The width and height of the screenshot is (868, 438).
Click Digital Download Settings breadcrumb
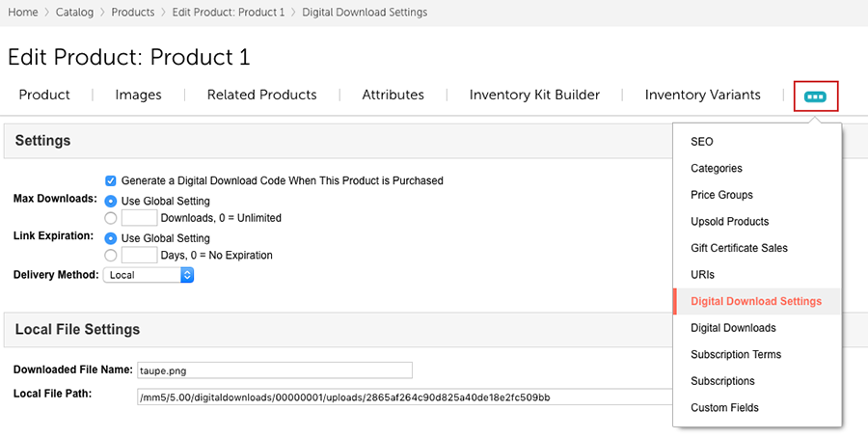(x=365, y=13)
